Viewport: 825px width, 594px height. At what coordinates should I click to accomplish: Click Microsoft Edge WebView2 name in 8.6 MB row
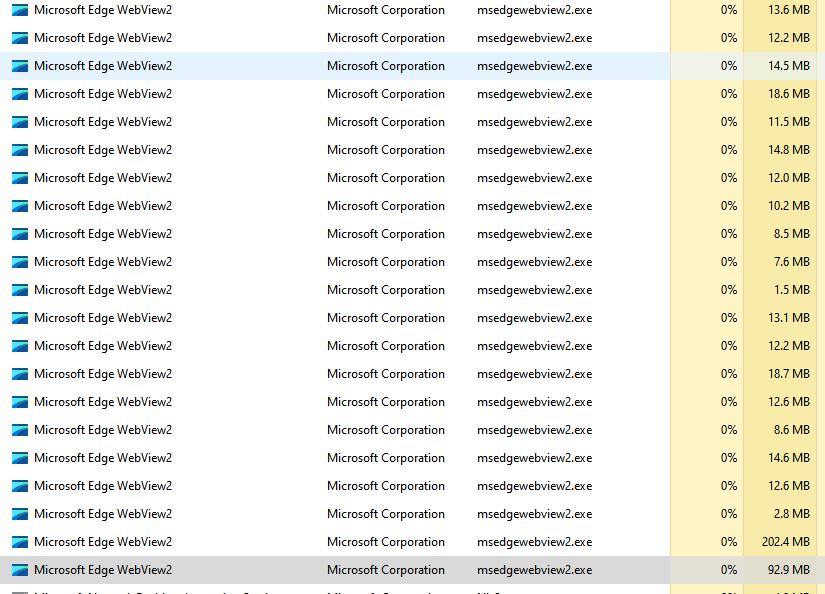tap(103, 430)
